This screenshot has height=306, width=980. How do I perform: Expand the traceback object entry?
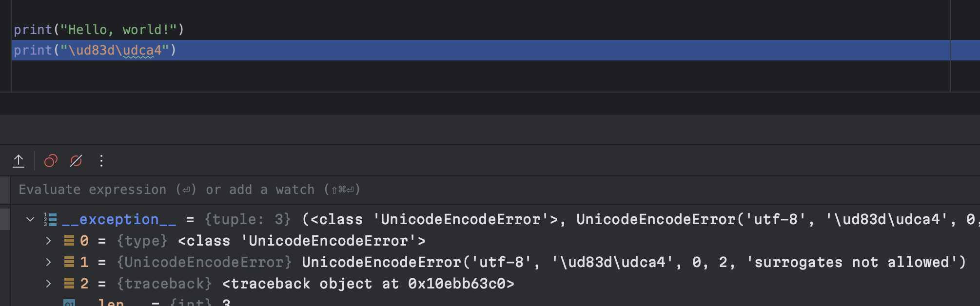click(48, 283)
